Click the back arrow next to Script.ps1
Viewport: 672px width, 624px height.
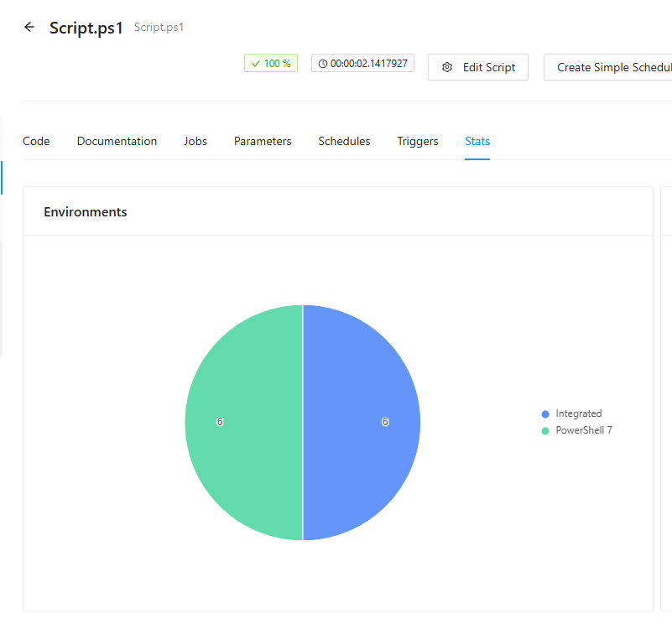pyautogui.click(x=29, y=27)
